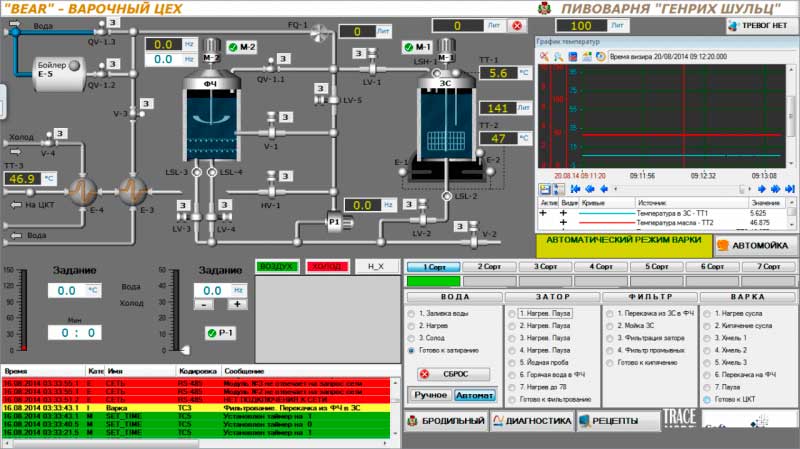Select radio '3. Фильтрация затора'
Image resolution: width=800 pixels, height=449 pixels.
(610, 338)
